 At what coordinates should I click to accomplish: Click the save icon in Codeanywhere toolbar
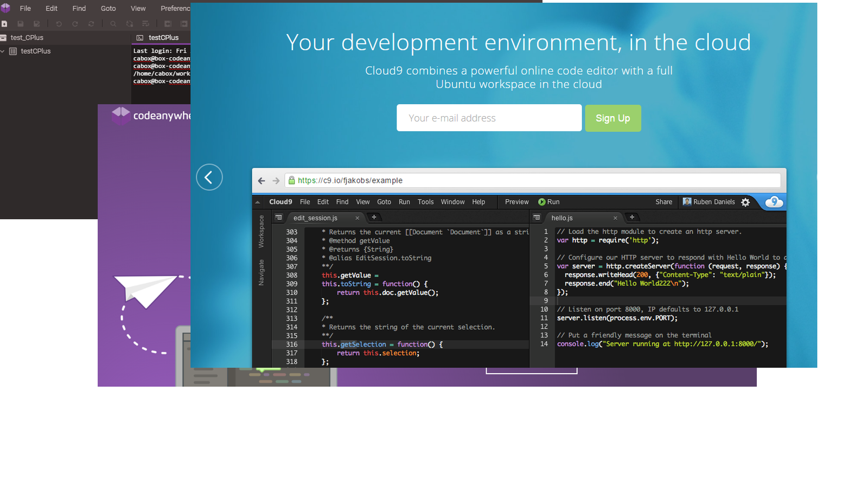(21, 24)
